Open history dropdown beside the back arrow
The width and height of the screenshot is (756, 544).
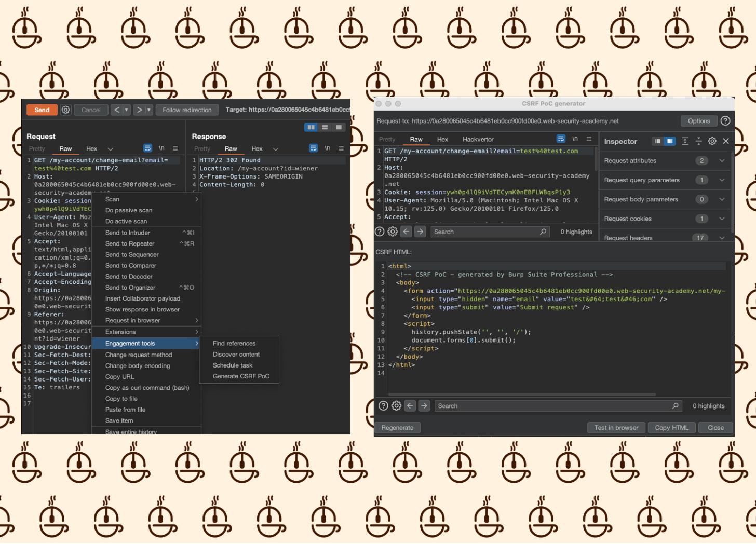[126, 110]
